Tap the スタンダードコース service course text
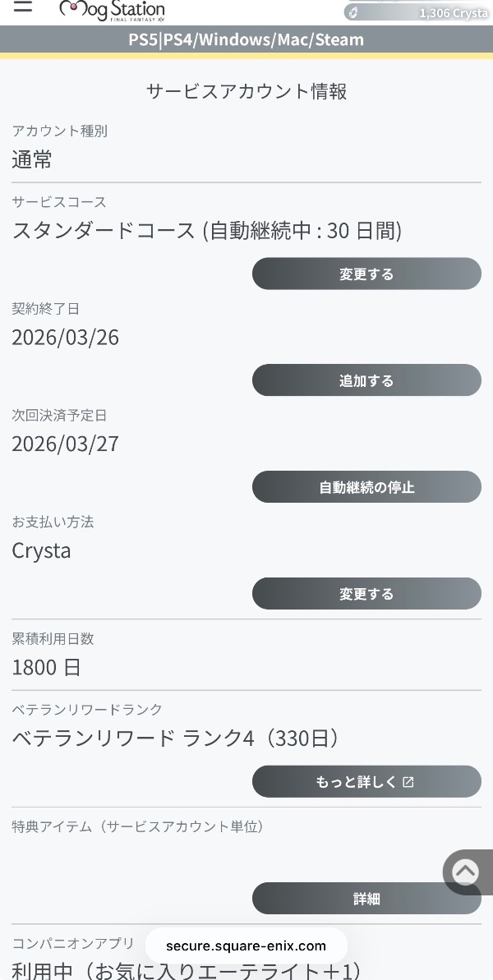Image resolution: width=493 pixels, height=980 pixels. tap(206, 231)
